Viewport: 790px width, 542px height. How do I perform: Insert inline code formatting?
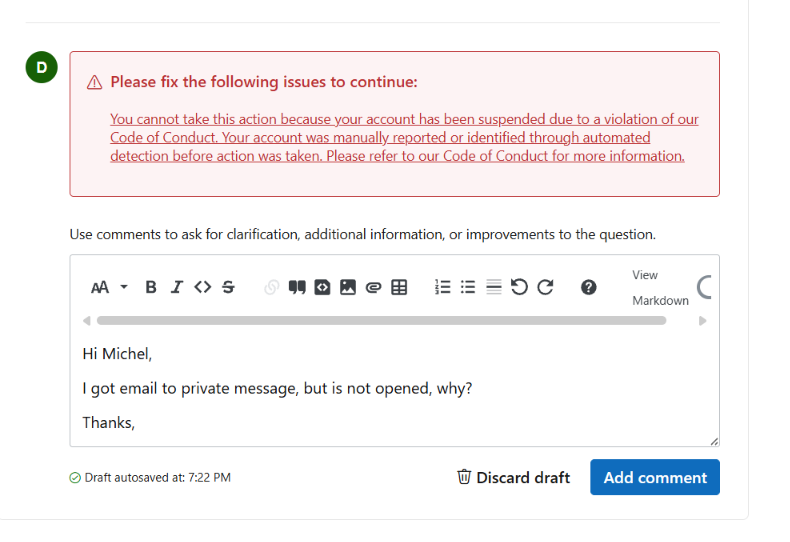203,287
